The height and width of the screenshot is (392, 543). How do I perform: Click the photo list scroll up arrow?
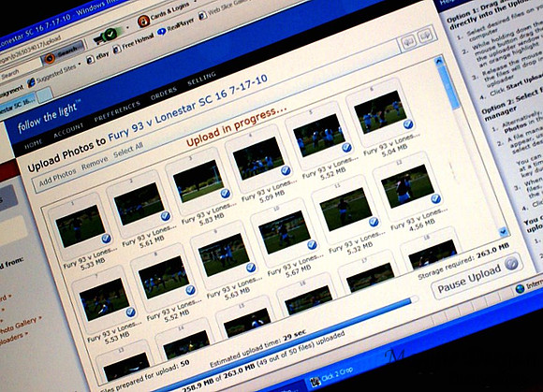[x=438, y=62]
